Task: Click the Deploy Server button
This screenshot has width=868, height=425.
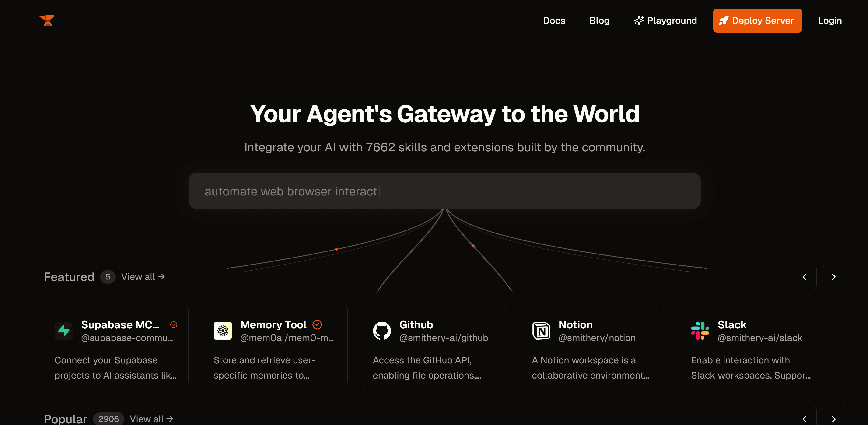Action: click(x=757, y=21)
